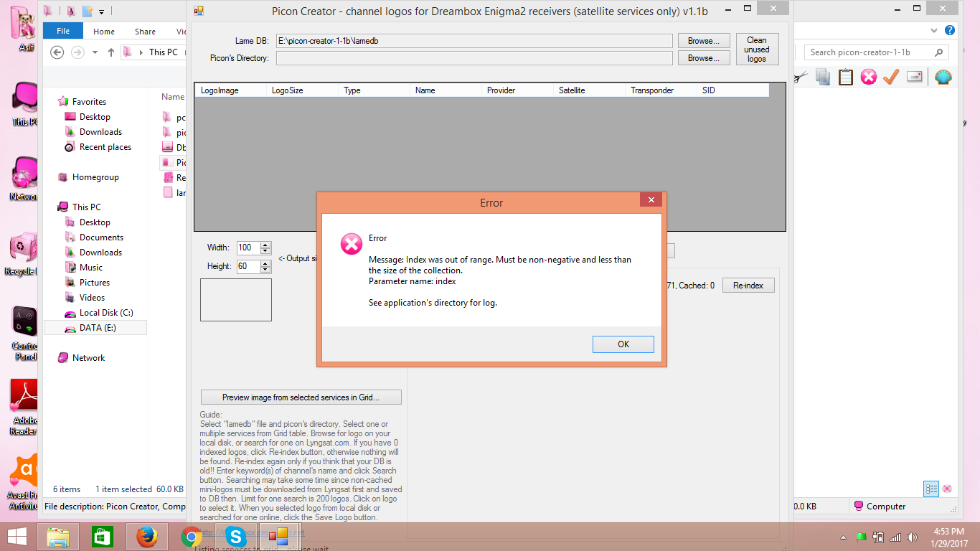Click the Classic Shell seashell icon
The height and width of the screenshot is (551, 980).
pyautogui.click(x=943, y=77)
